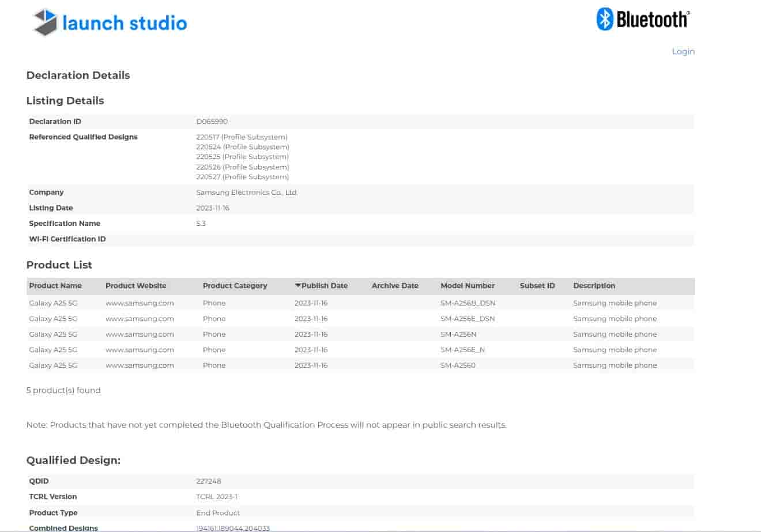Sort by Product Category column header
Image resolution: width=761 pixels, height=532 pixels.
pos(235,285)
